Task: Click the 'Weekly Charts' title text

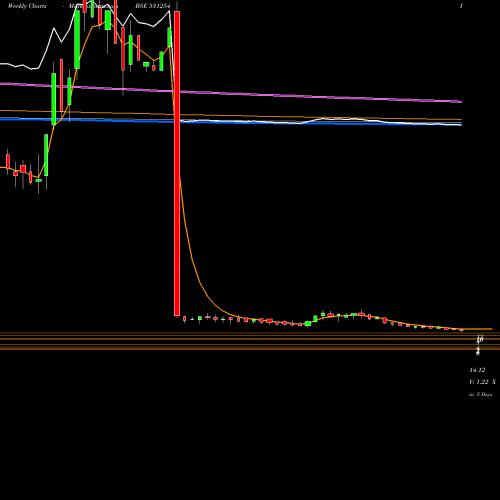Action: (27, 6)
